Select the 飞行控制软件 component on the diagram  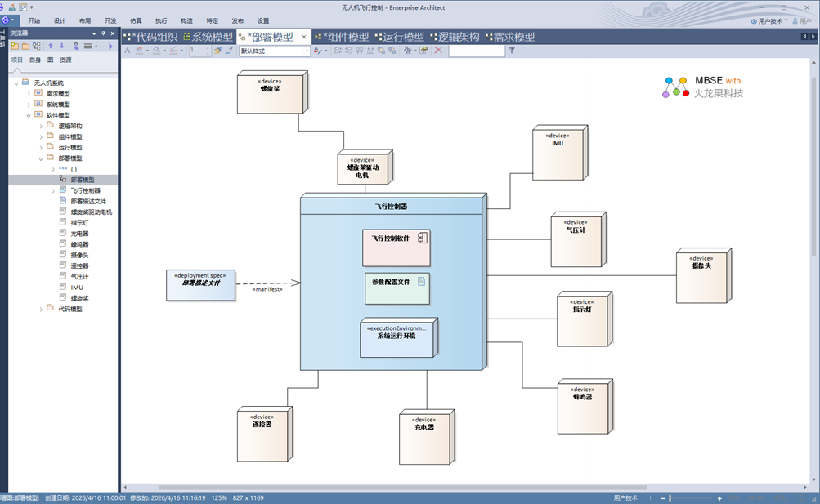point(397,248)
